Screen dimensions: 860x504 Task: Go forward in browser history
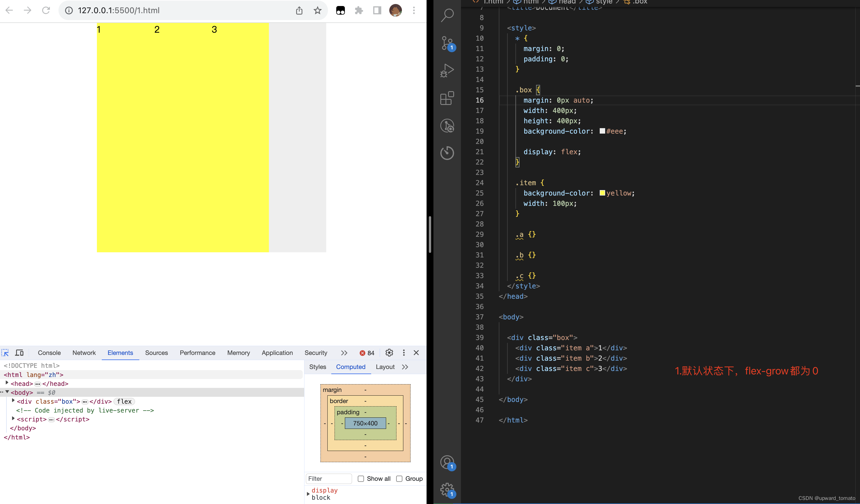28,10
